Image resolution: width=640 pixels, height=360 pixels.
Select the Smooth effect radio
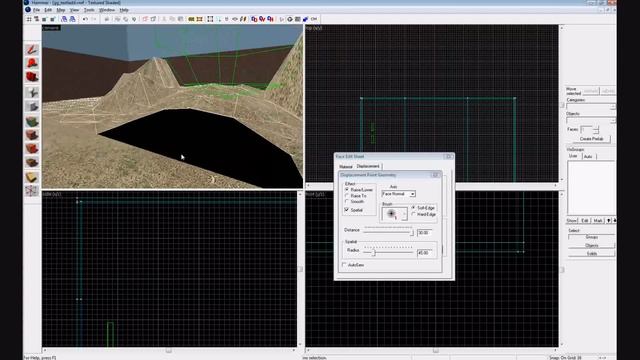tap(347, 202)
